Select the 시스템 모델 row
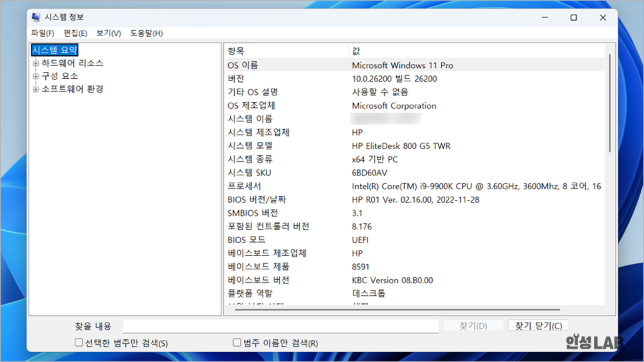This screenshot has height=362, width=644. [x=415, y=146]
